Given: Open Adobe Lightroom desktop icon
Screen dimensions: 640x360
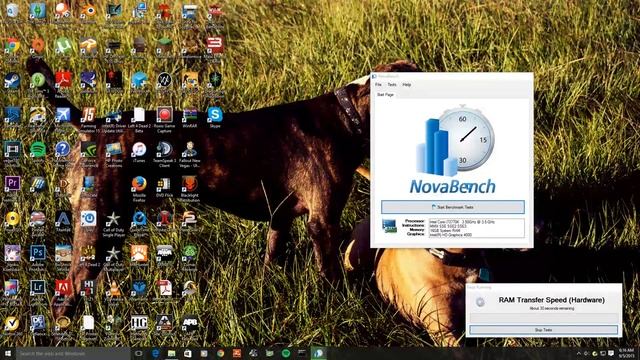Looking at the screenshot, I should tap(38, 288).
